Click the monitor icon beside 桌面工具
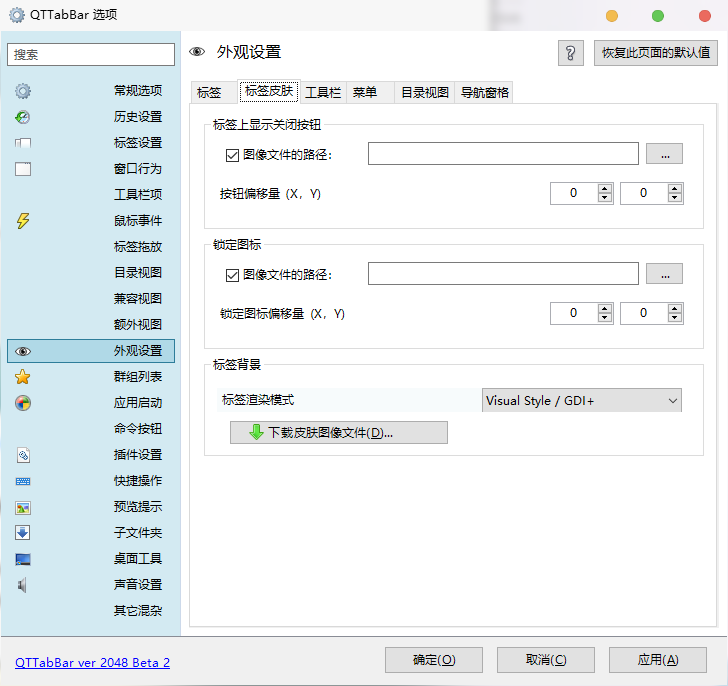 [x=23, y=559]
